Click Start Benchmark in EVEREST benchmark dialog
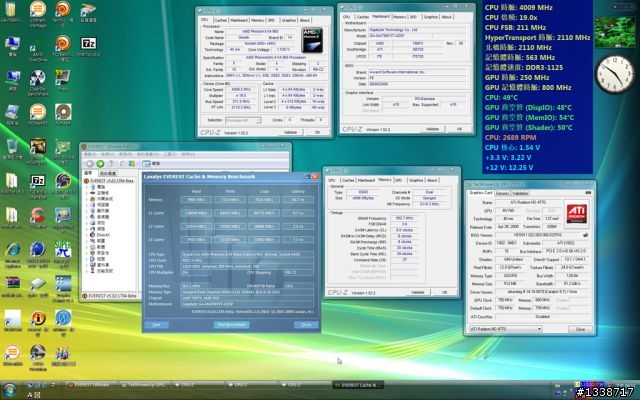Image resolution: width=640 pixels, height=400 pixels. point(231,325)
